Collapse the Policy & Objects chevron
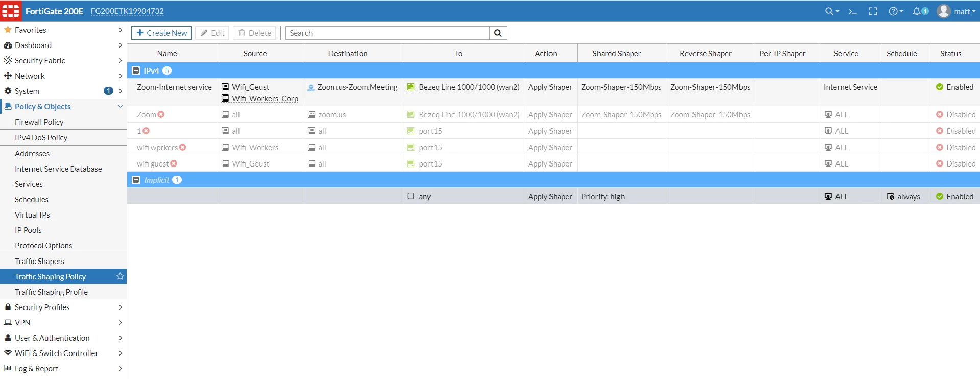The width and height of the screenshot is (980, 379). [x=120, y=106]
